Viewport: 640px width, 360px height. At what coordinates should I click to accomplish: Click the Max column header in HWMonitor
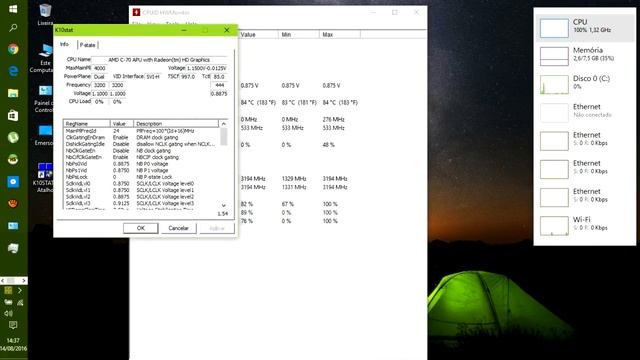(340, 35)
